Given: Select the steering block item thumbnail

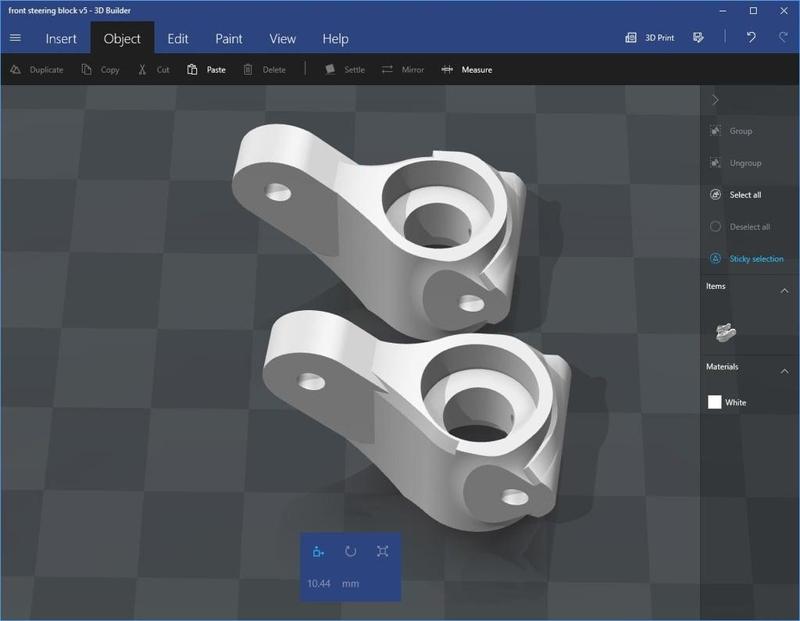Looking at the screenshot, I should (725, 332).
